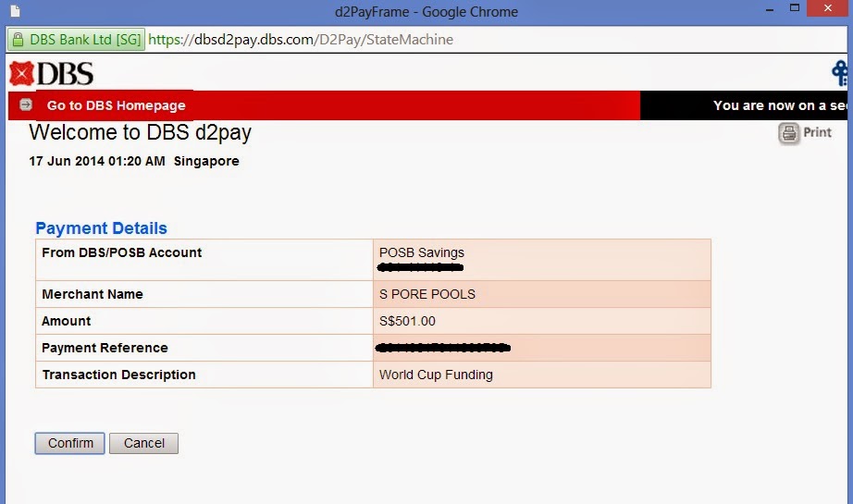Screen dimensions: 853x504
Task: Click the 'S$501.00' amount value
Action: (x=407, y=321)
